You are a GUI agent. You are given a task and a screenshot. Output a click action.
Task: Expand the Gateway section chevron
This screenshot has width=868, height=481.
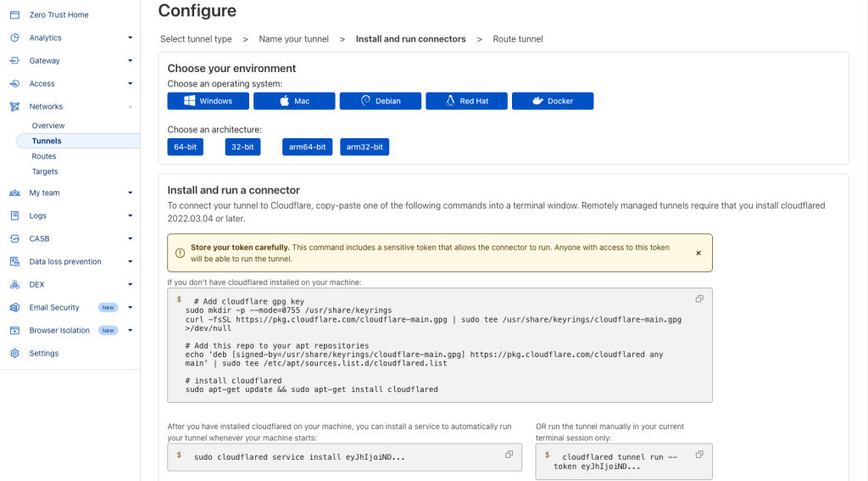pyautogui.click(x=130, y=60)
